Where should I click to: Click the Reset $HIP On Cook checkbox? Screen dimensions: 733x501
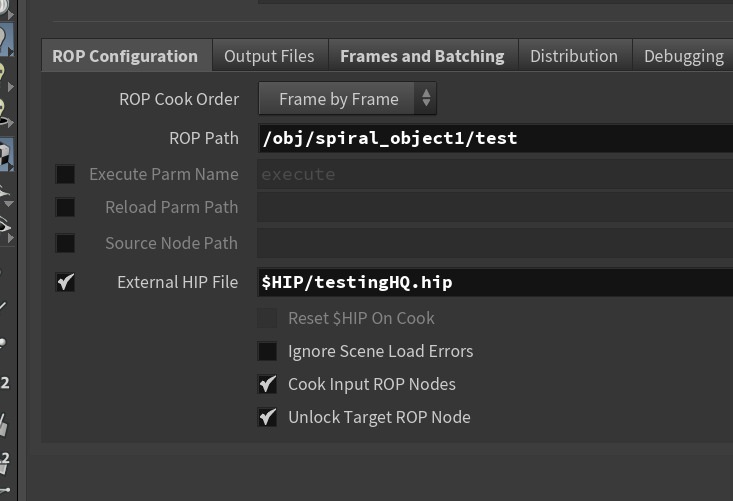(x=267, y=318)
